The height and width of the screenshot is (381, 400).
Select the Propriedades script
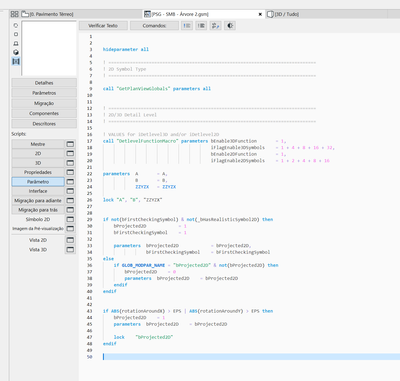pos(38,172)
